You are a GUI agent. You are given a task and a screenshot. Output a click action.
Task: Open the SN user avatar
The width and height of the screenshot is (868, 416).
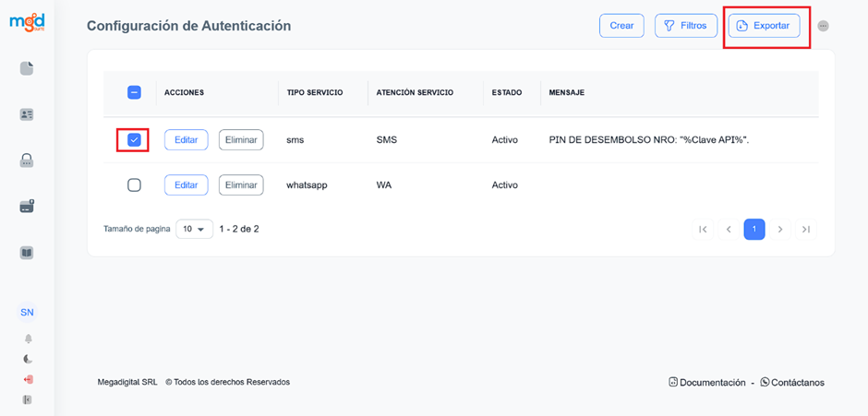click(27, 313)
